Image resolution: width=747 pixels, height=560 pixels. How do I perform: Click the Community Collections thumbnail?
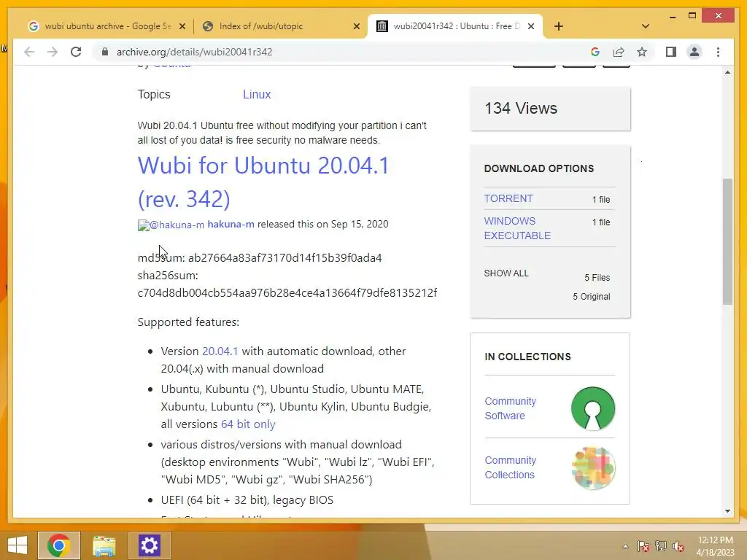coord(593,467)
